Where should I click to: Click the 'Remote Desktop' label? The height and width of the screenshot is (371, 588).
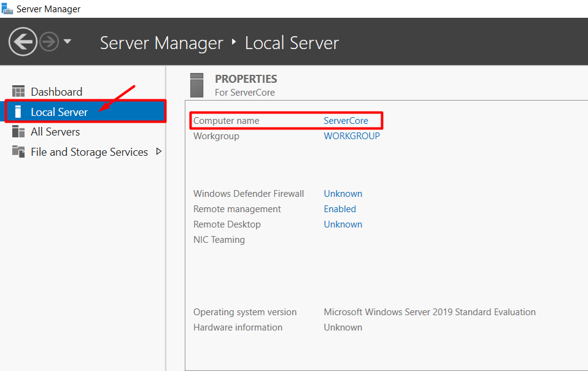coord(227,224)
